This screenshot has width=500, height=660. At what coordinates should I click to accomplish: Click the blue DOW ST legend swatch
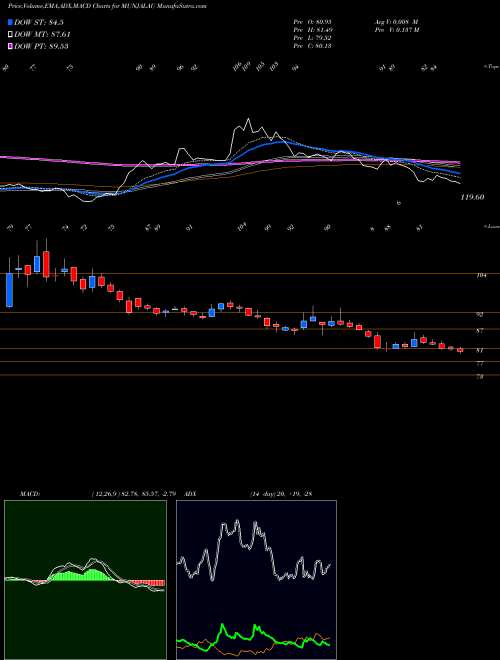(x=10, y=22)
